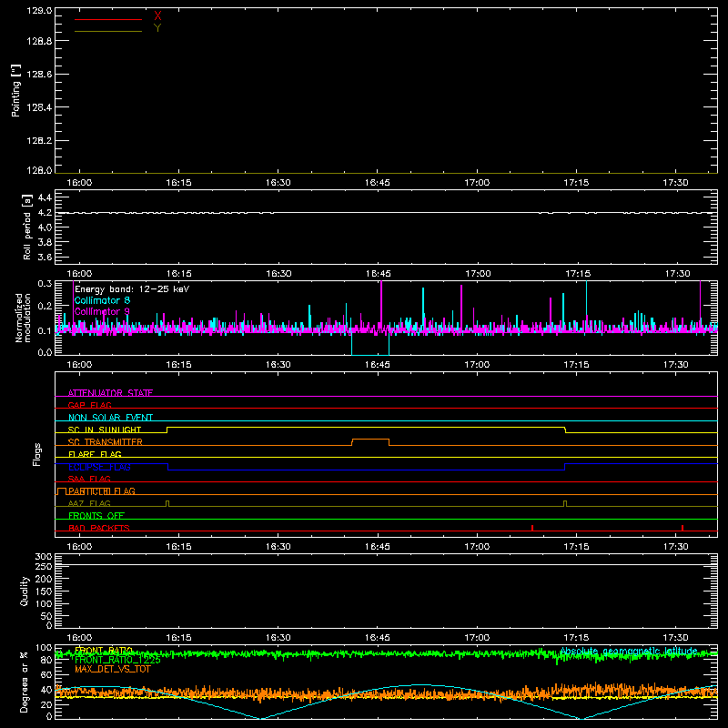
Task: Click the PARTICLE_FLAG label
Action: click(102, 490)
